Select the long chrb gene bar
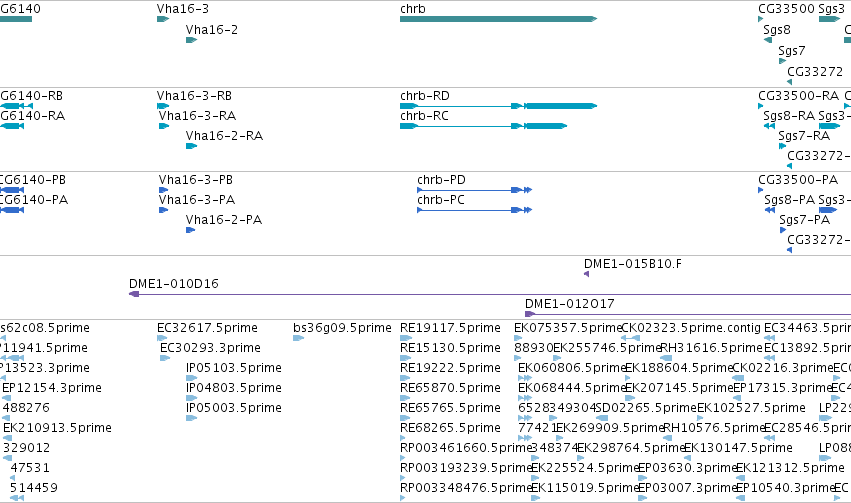 498,19
